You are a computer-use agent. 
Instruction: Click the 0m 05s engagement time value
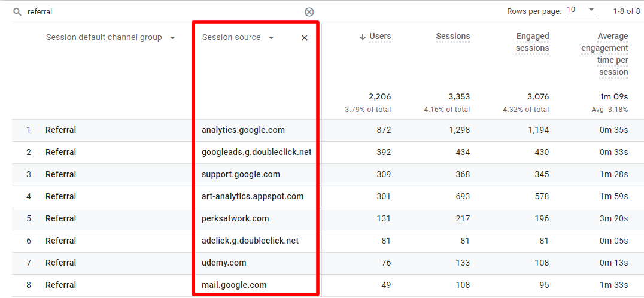pyautogui.click(x=613, y=241)
